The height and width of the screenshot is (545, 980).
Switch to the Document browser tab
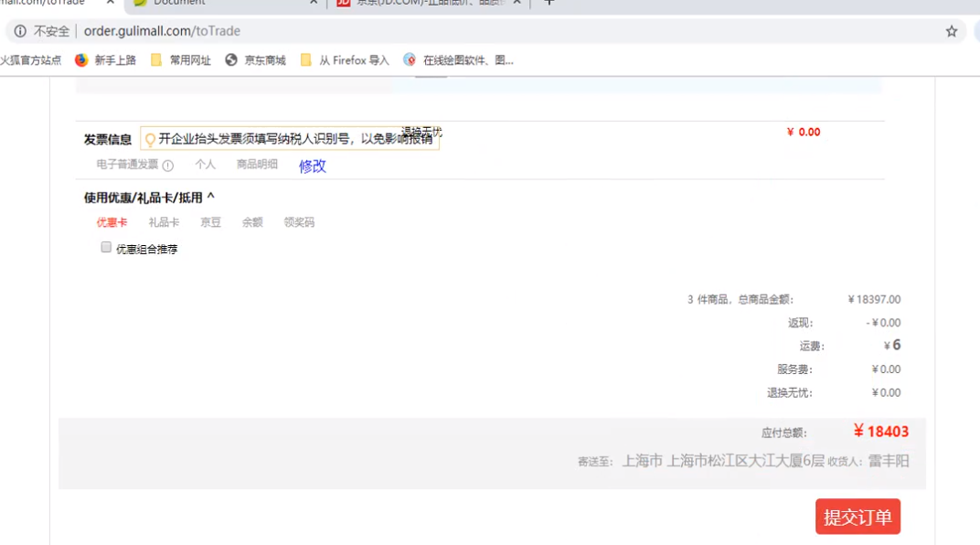(224, 3)
